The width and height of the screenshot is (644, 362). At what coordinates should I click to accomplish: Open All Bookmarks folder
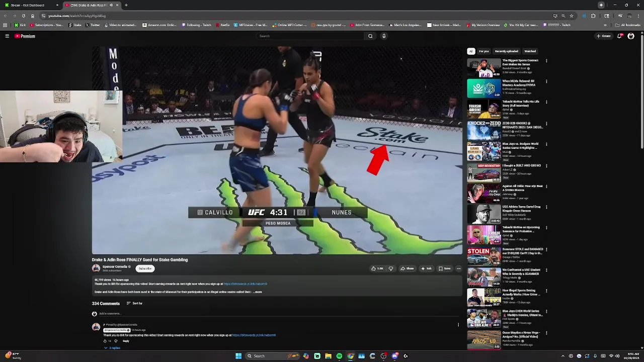click(x=628, y=25)
